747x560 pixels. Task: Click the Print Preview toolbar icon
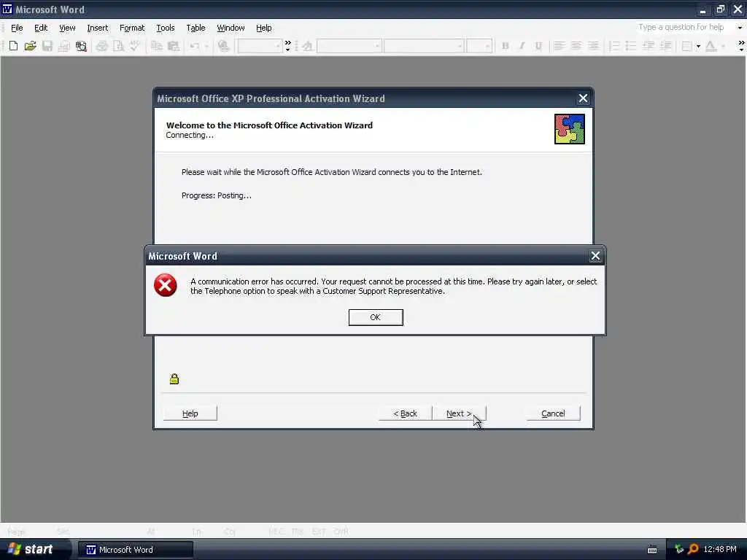click(x=118, y=46)
